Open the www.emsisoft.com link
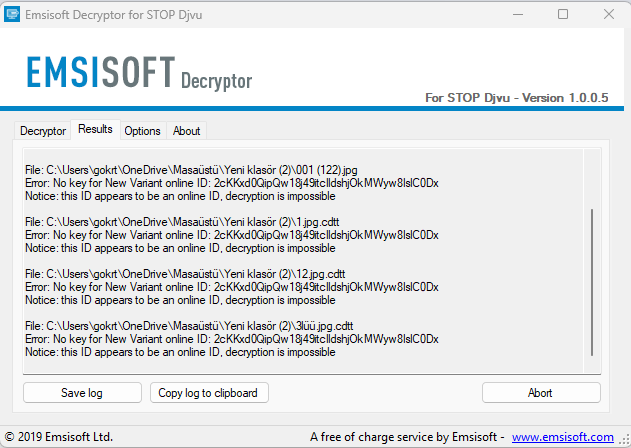The image size is (631, 448). (x=562, y=437)
